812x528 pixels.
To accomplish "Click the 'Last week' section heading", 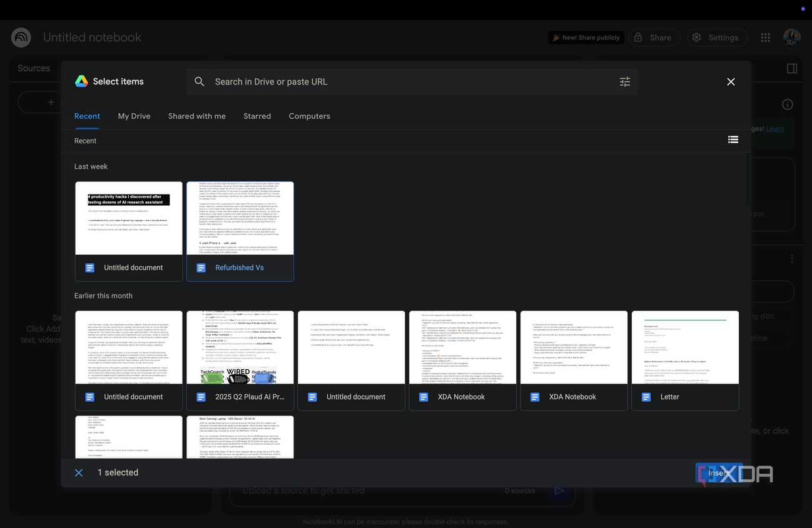I will click(91, 166).
